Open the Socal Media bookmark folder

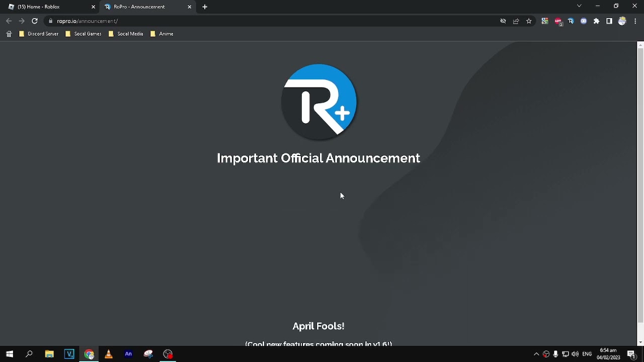(x=126, y=34)
